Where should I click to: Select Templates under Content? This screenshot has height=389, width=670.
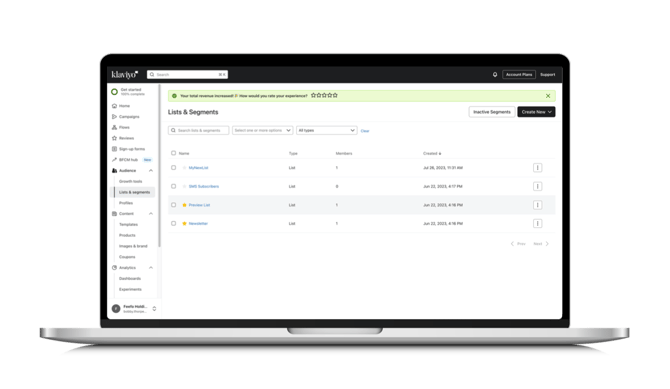pyautogui.click(x=128, y=224)
